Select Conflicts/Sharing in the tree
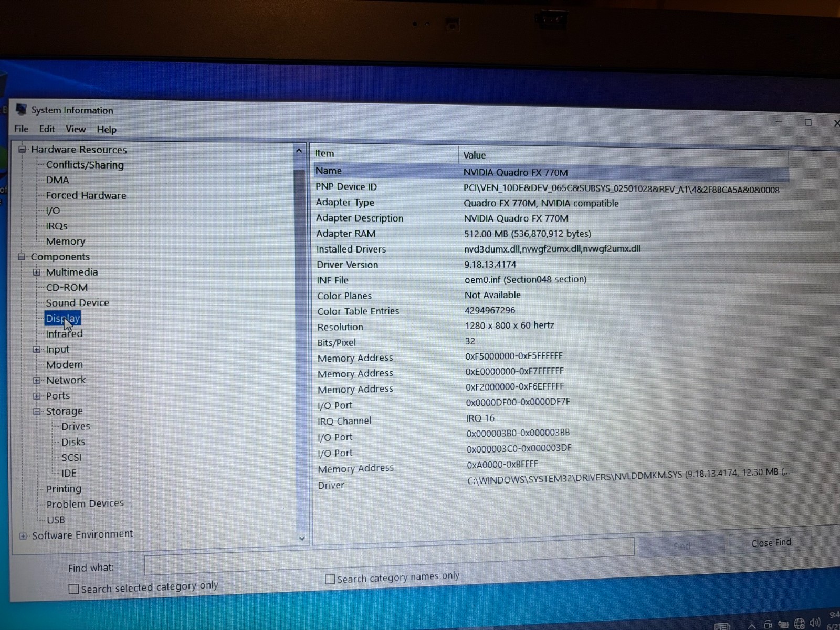This screenshot has width=840, height=630. (x=85, y=165)
